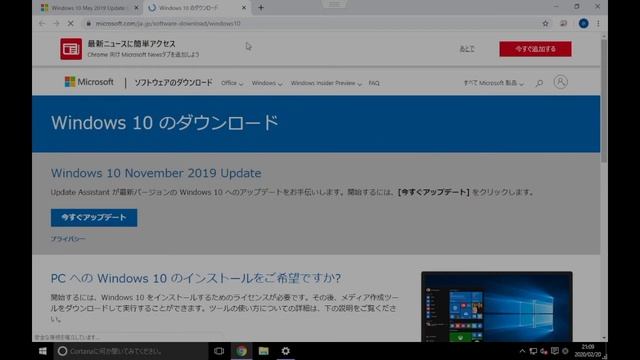Switch to Windows 10 May 2019 Update tab
This screenshot has height=360, width=640.
coord(88,8)
